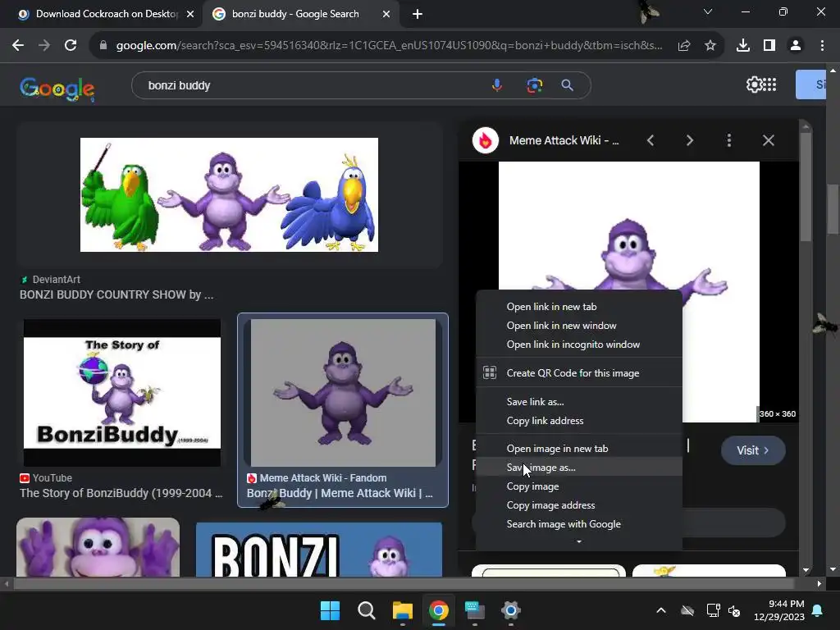Viewport: 840px width, 630px height.
Task: Open the three characters Bonzi image thumbnail
Action: tap(230, 195)
